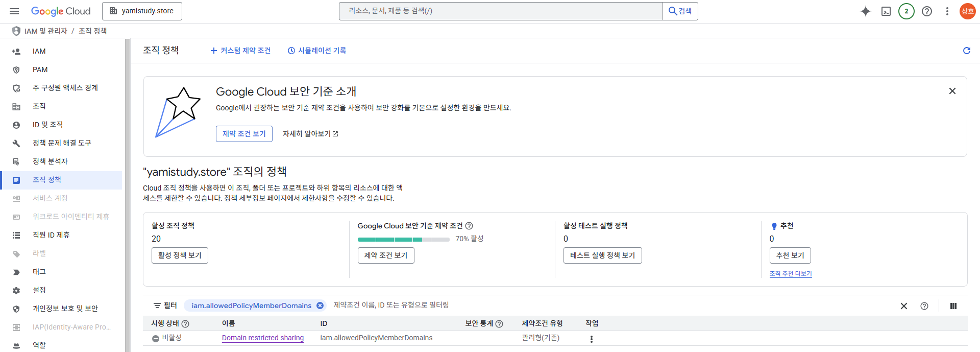Refresh the organization policies page

pyautogui.click(x=967, y=51)
